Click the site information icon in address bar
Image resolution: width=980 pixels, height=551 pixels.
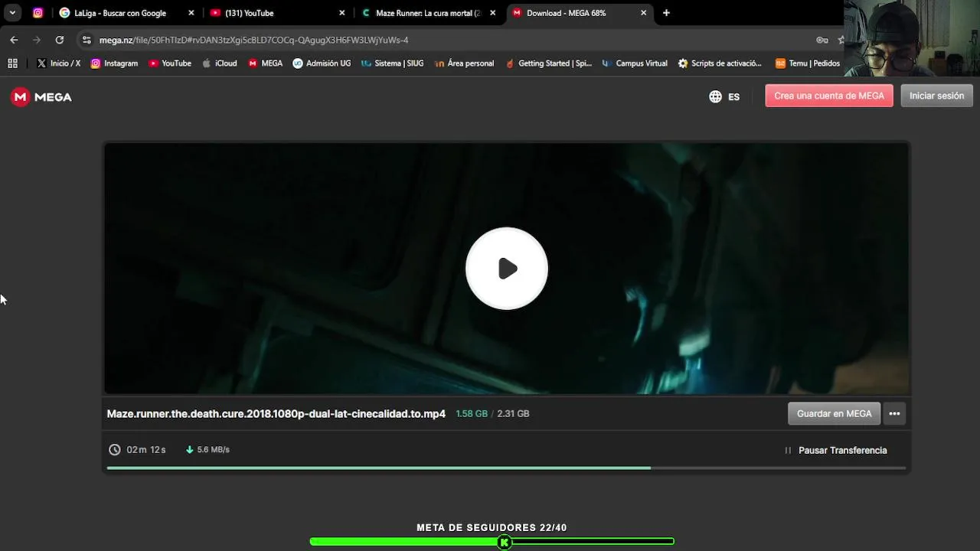[x=87, y=40]
